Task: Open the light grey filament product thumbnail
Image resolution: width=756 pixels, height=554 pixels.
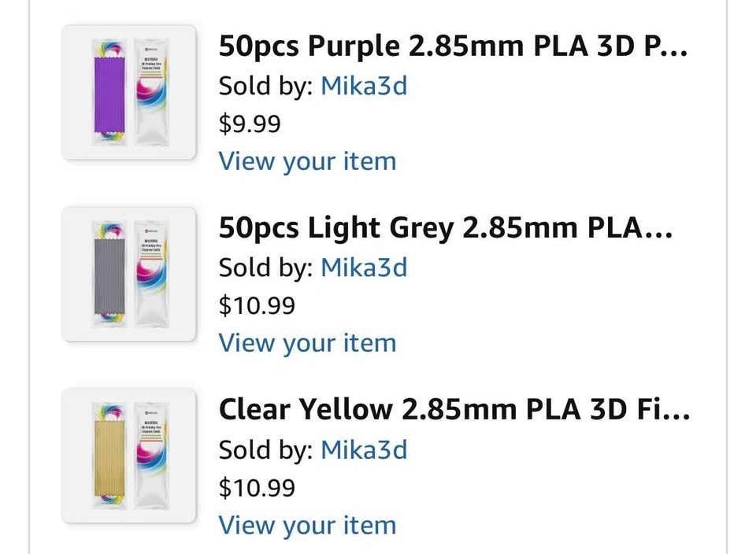Action: click(128, 274)
